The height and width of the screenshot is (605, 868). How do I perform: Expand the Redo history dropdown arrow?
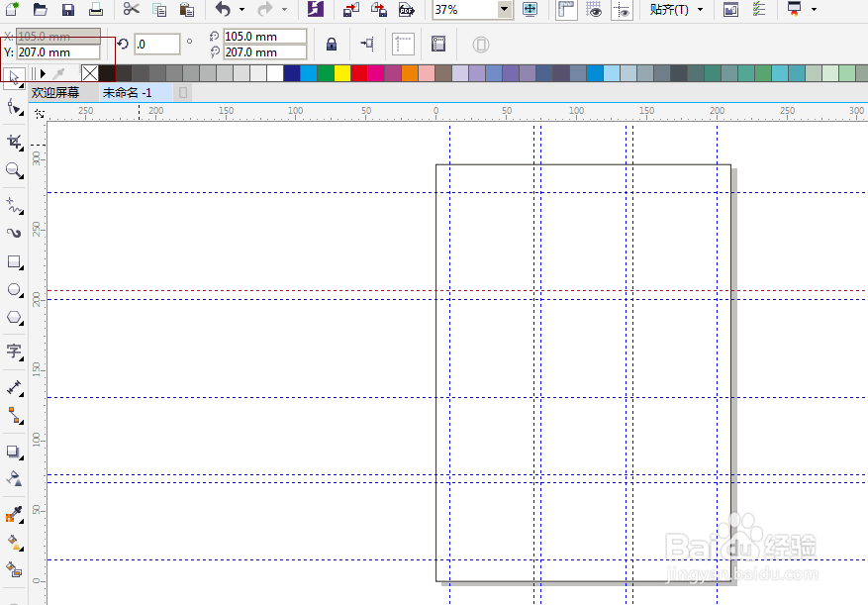(284, 10)
